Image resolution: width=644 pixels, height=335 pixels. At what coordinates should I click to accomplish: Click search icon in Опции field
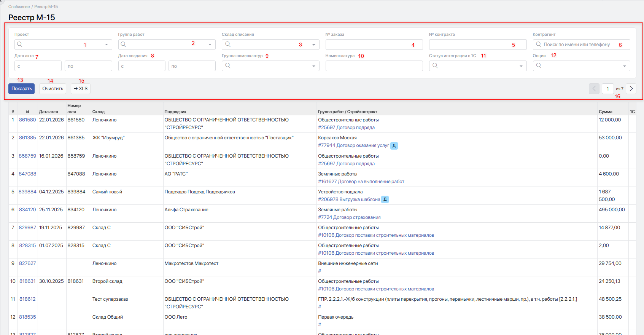[539, 66]
